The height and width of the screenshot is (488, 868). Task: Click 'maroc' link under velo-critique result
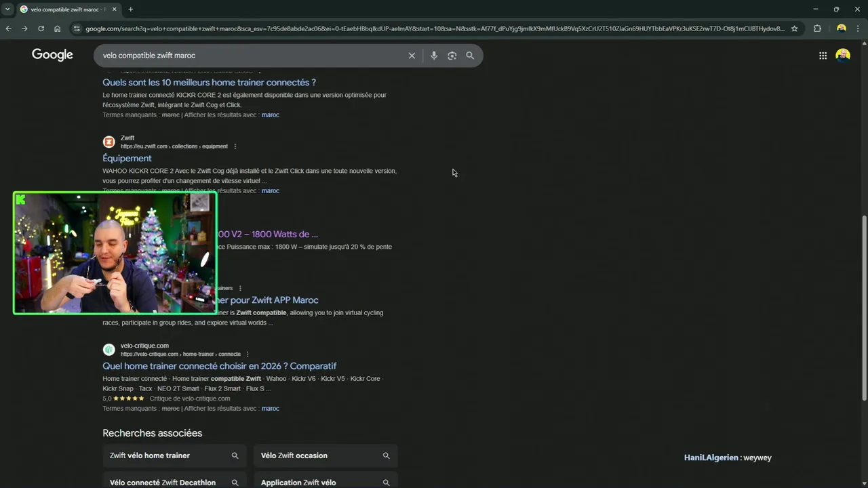(x=270, y=408)
